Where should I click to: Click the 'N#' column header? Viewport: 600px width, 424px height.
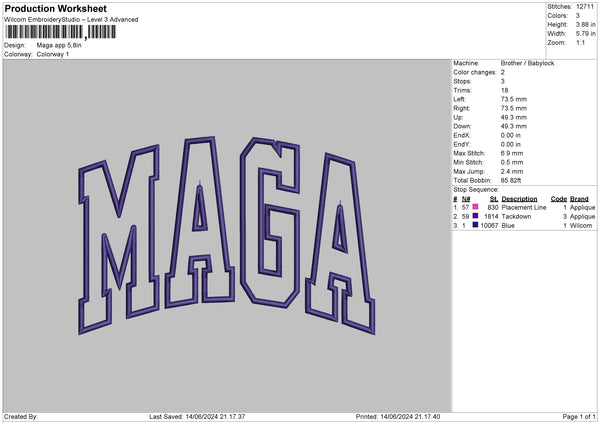[466, 199]
